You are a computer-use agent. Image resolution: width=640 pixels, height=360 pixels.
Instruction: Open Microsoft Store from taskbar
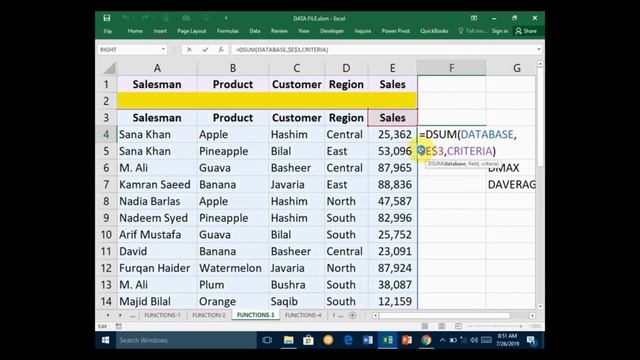click(308, 340)
